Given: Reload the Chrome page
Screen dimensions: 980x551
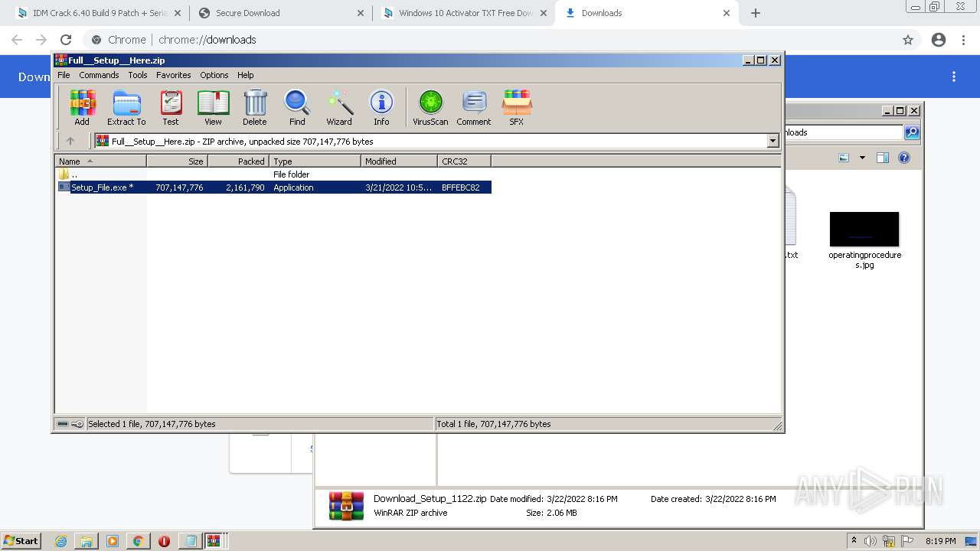Looking at the screenshot, I should coord(66,40).
